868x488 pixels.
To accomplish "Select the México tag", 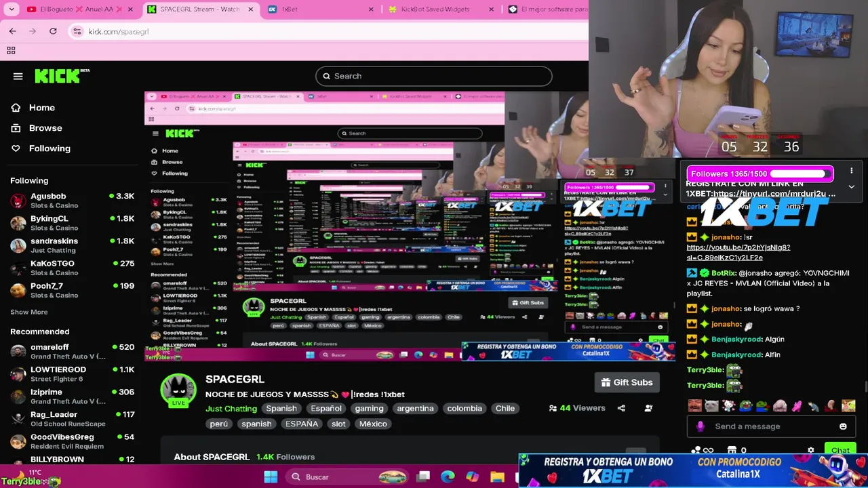I will click(x=373, y=424).
